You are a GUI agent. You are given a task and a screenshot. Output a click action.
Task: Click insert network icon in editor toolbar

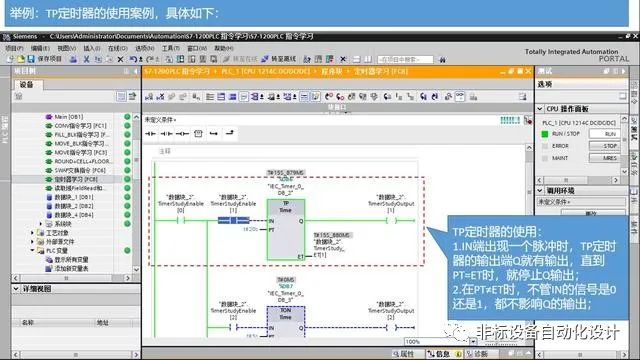149,96
